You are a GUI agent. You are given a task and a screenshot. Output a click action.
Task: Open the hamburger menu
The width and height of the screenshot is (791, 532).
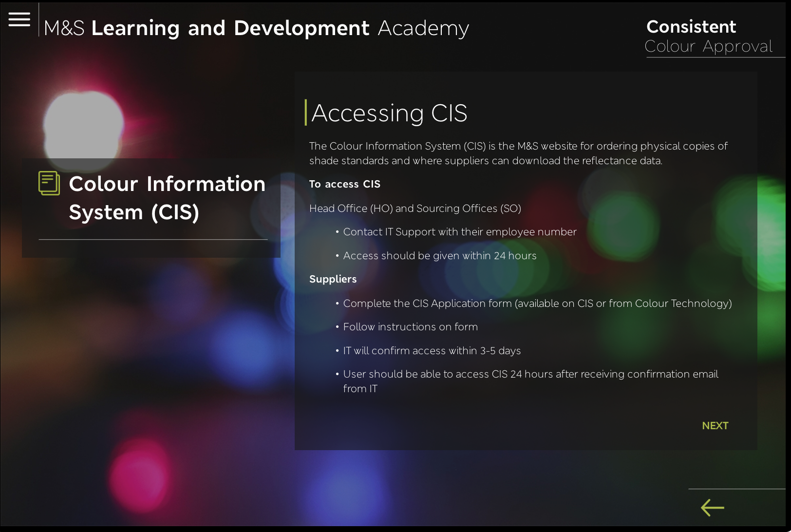pos(19,19)
